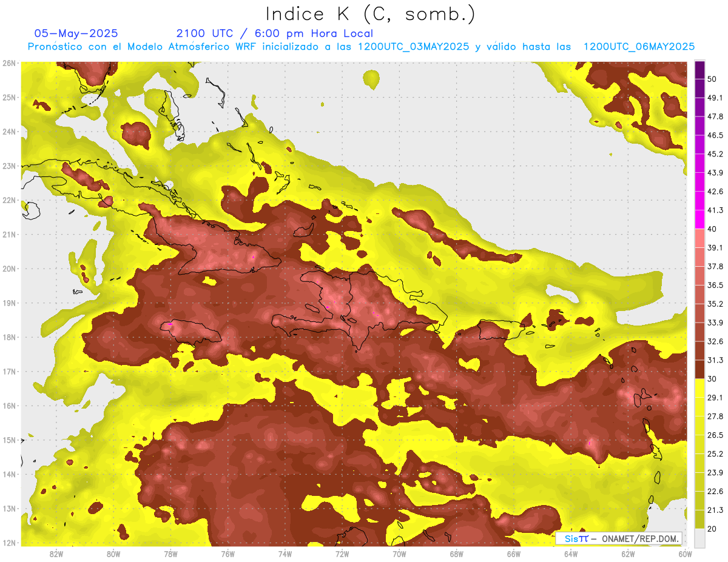
Task: Click the color scale value 50
Action: [712, 79]
